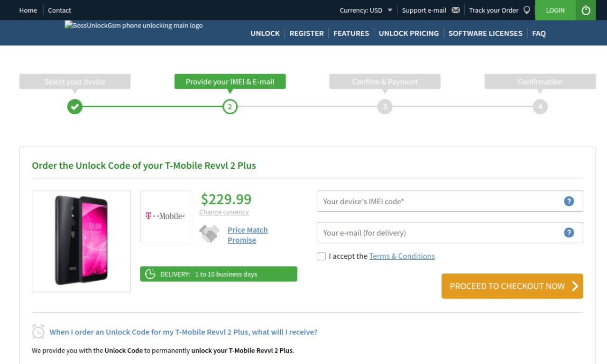
Task: Click the step 2 progress circle
Action: click(x=230, y=107)
